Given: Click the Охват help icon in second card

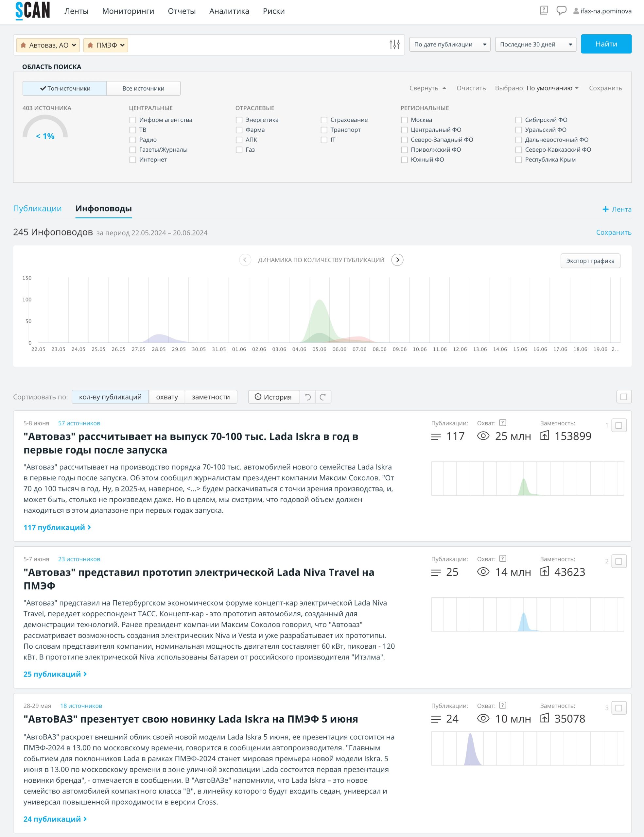Looking at the screenshot, I should tap(503, 559).
